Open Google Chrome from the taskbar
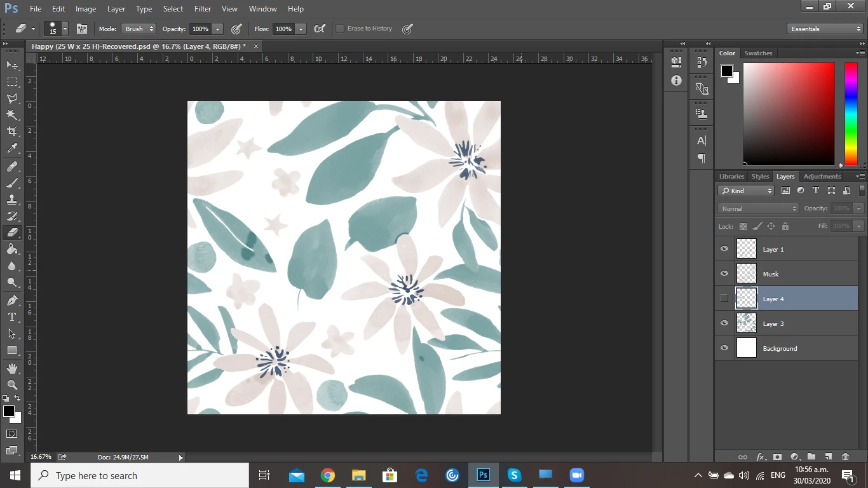868x488 pixels. (328, 475)
